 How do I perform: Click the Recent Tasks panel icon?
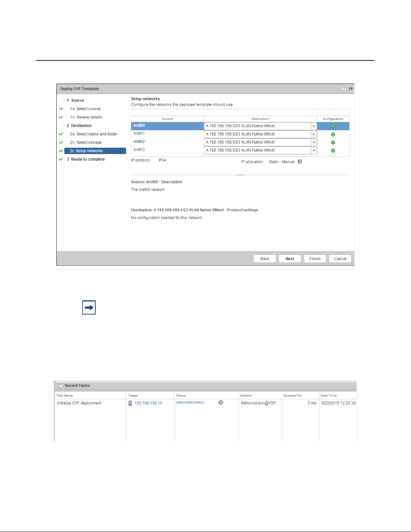pyautogui.click(x=60, y=386)
